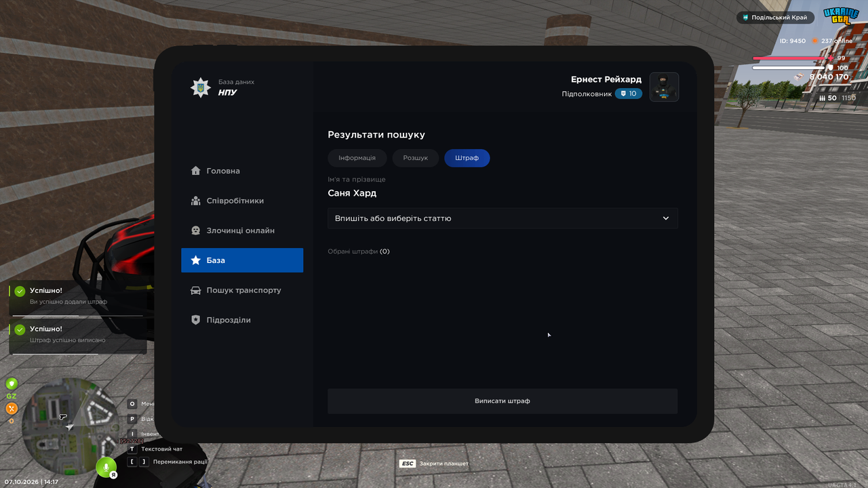Click the officer avatar of Ернест Рейхард
Image resolution: width=868 pixels, height=488 pixels.
point(664,87)
